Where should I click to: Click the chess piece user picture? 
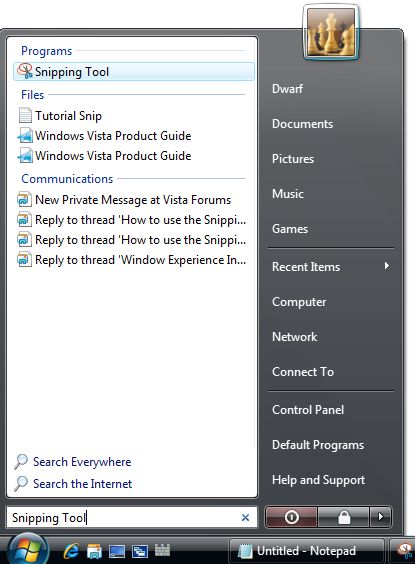331,33
